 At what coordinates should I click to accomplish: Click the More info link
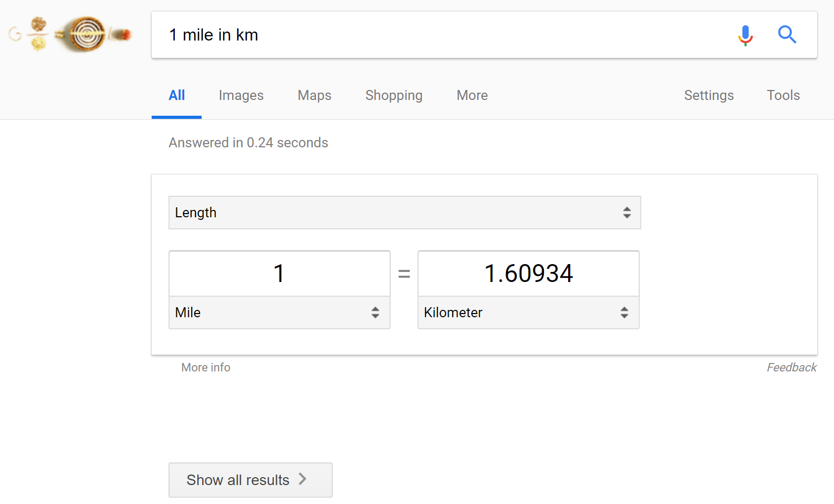pos(206,367)
